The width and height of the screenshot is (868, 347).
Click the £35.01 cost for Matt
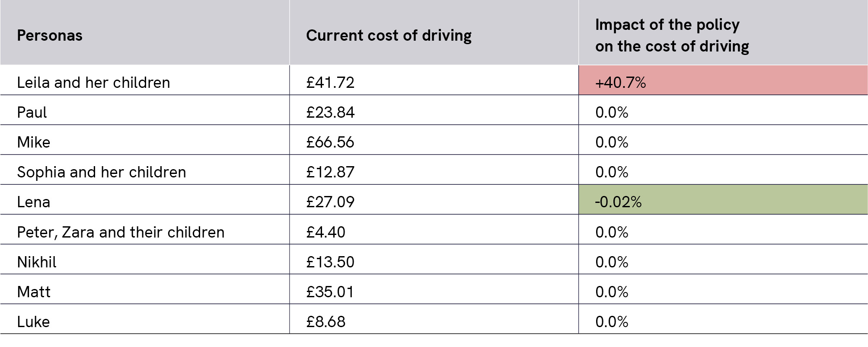coord(330,292)
